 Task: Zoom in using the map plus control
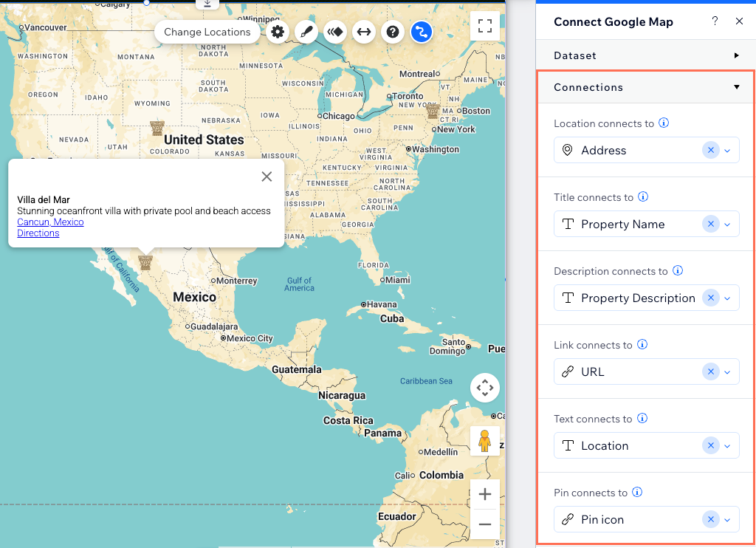(485, 493)
